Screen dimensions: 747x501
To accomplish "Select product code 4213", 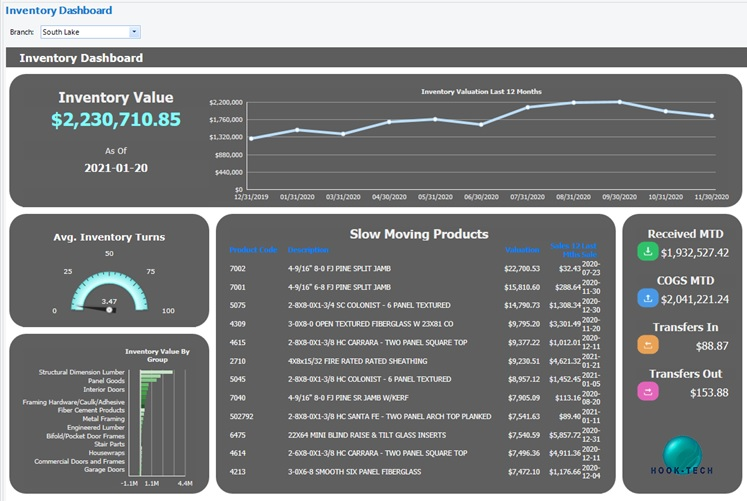I will click(238, 471).
